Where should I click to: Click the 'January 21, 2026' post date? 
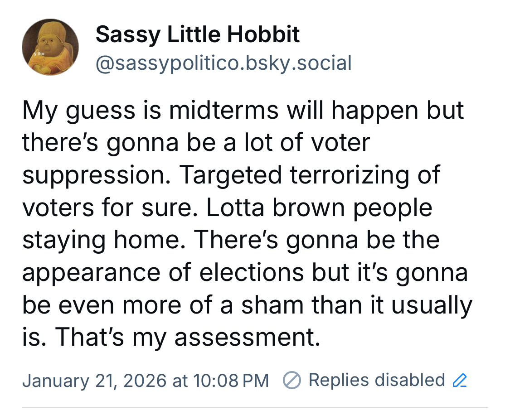[93, 380]
